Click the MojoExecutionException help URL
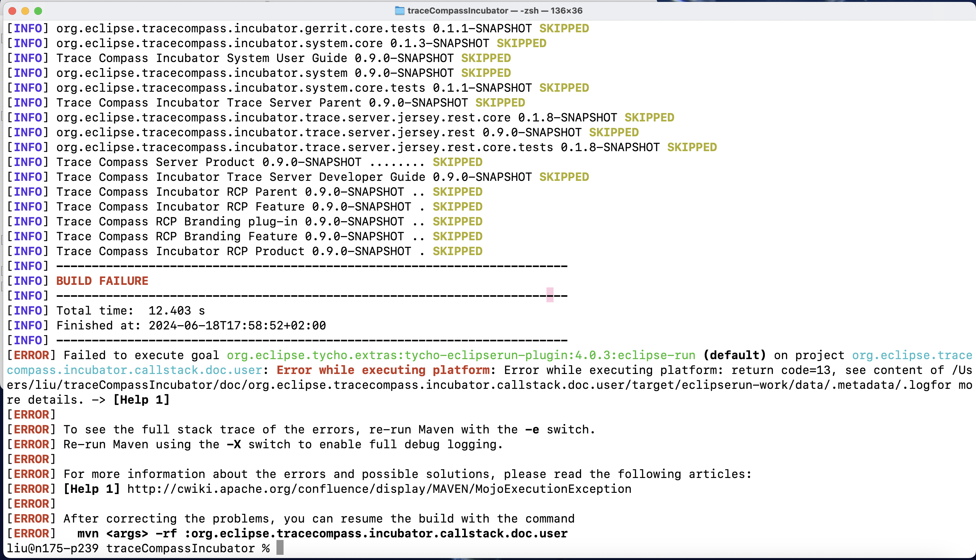976x560 pixels. point(379,489)
